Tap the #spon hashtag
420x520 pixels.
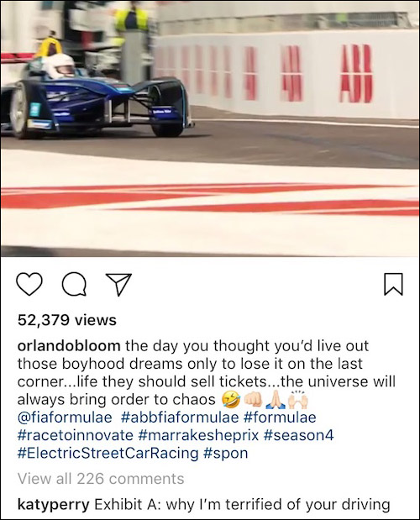click(x=225, y=453)
